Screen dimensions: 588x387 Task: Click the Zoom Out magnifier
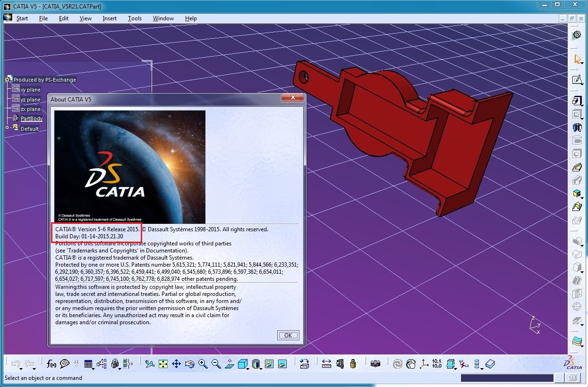click(x=216, y=364)
